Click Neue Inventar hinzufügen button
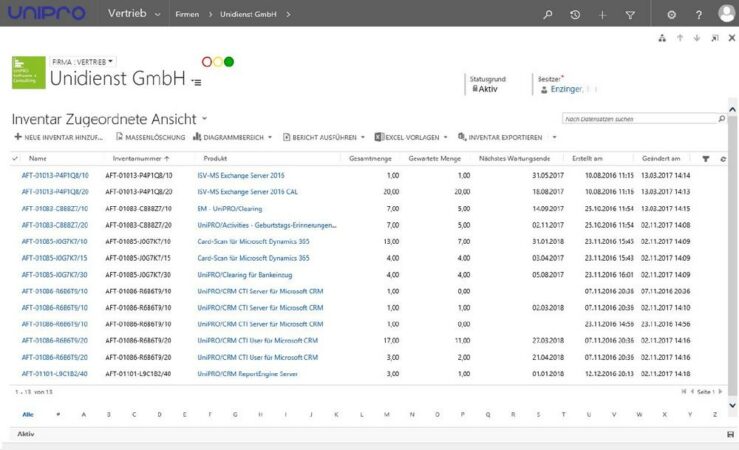739x450 pixels. [x=58, y=137]
